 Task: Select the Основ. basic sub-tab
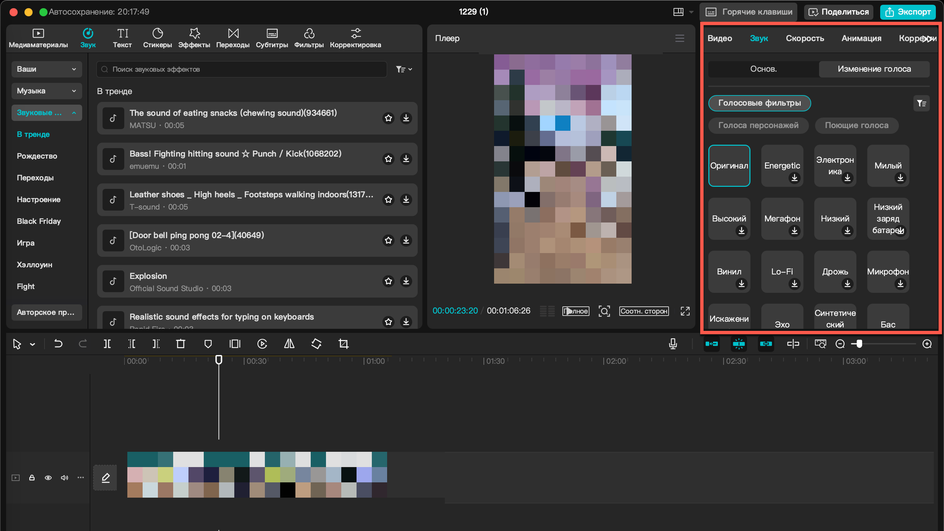click(763, 69)
